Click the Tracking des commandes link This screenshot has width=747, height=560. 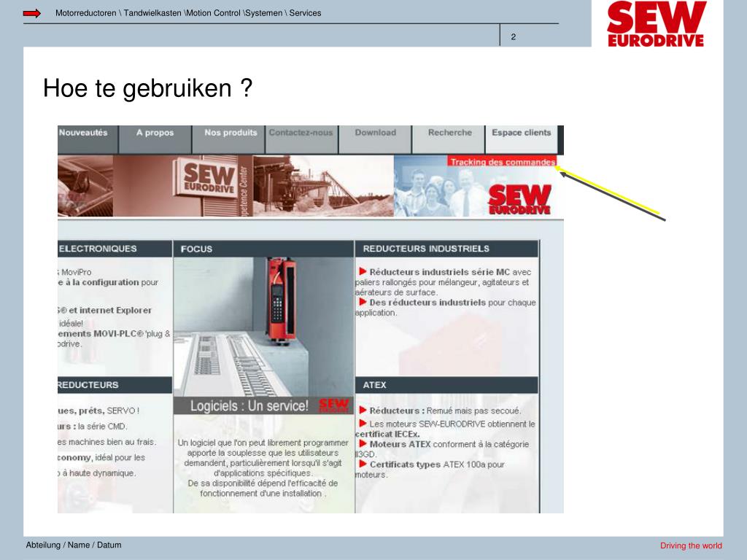pyautogui.click(x=502, y=161)
